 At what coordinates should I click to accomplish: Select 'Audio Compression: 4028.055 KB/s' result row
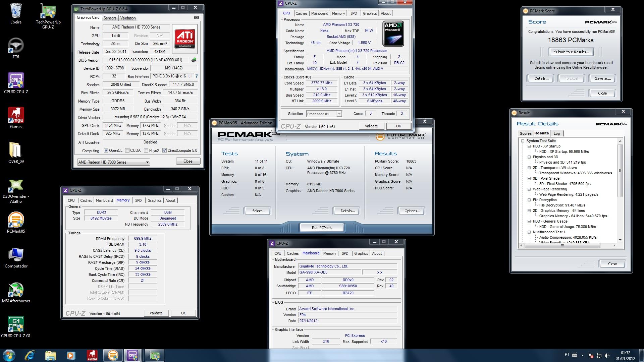pos(568,237)
